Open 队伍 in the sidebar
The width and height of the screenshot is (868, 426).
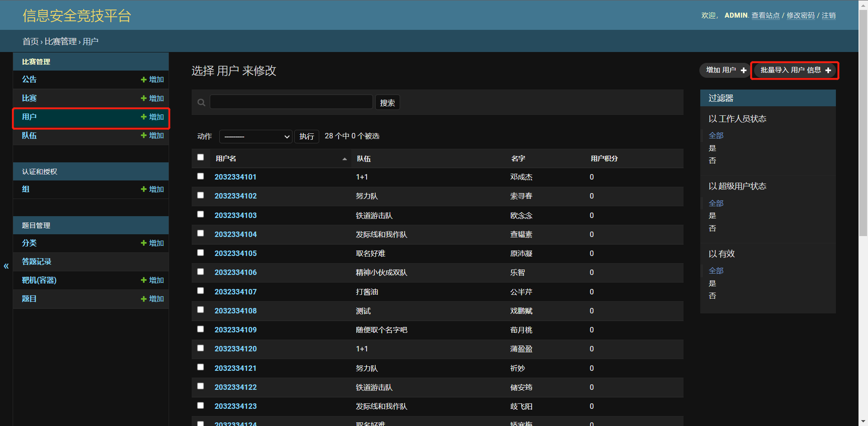point(29,135)
